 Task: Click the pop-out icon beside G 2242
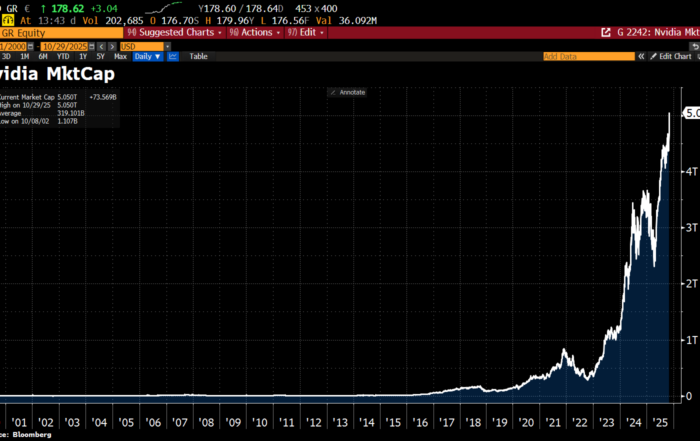[x=608, y=32]
